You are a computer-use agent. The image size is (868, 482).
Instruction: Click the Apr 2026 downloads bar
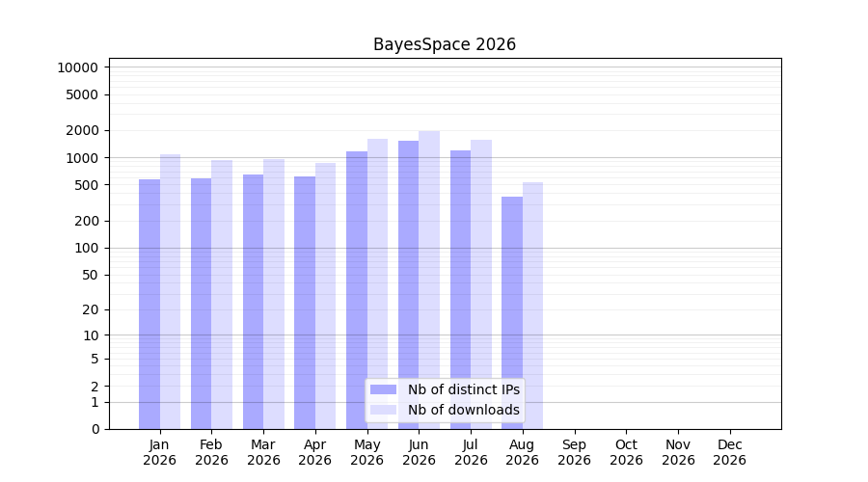click(x=326, y=296)
